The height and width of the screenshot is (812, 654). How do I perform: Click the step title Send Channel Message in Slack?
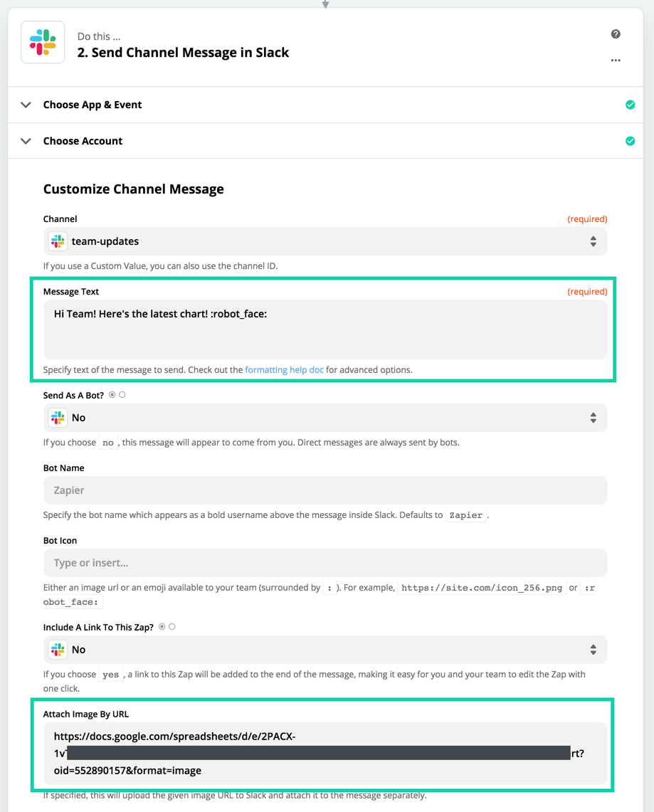click(183, 52)
